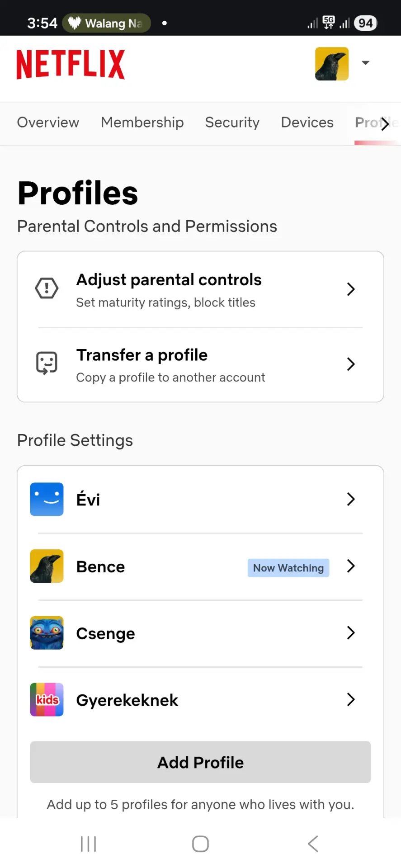The height and width of the screenshot is (868, 401).
Task: Click the Transfer a profile face icon
Action: (47, 363)
